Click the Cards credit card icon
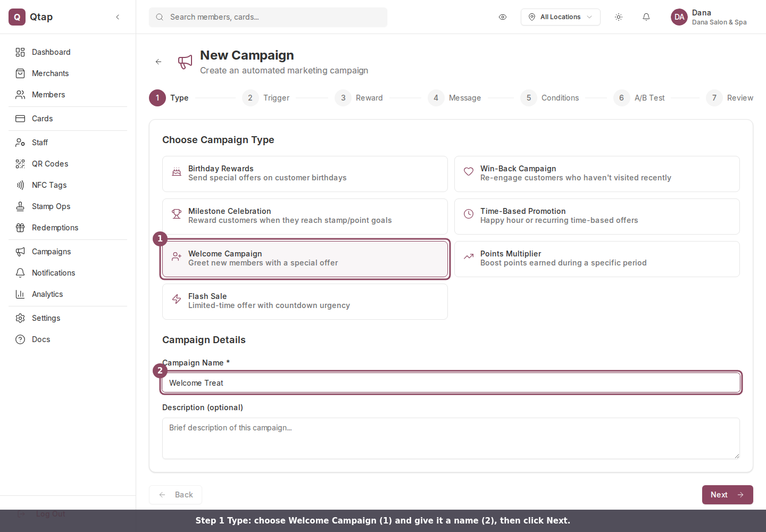766x532 pixels. [x=20, y=119]
